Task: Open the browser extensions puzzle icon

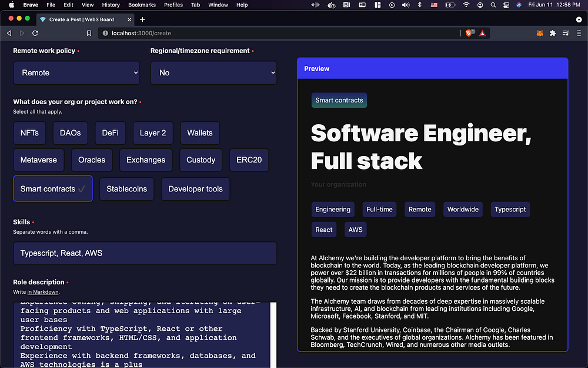Action: click(553, 34)
